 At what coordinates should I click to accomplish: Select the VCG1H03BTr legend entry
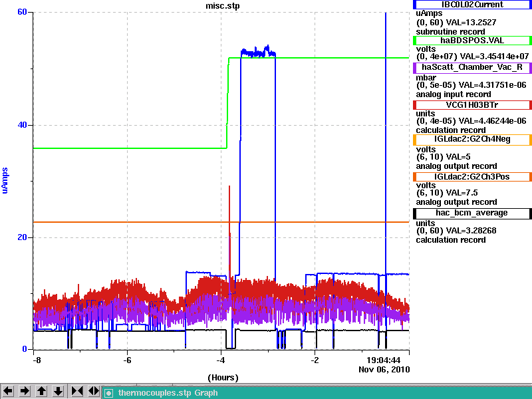pos(472,105)
